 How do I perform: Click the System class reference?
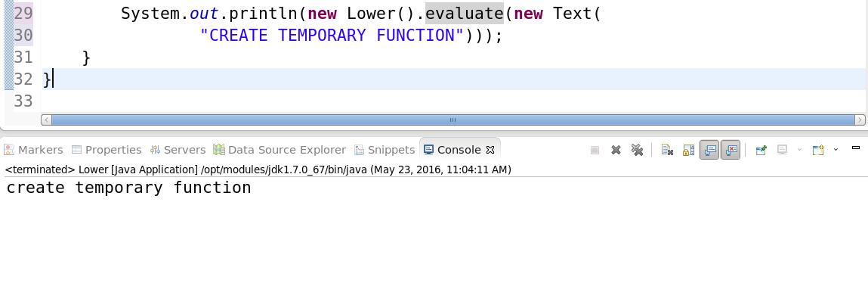tap(150, 14)
